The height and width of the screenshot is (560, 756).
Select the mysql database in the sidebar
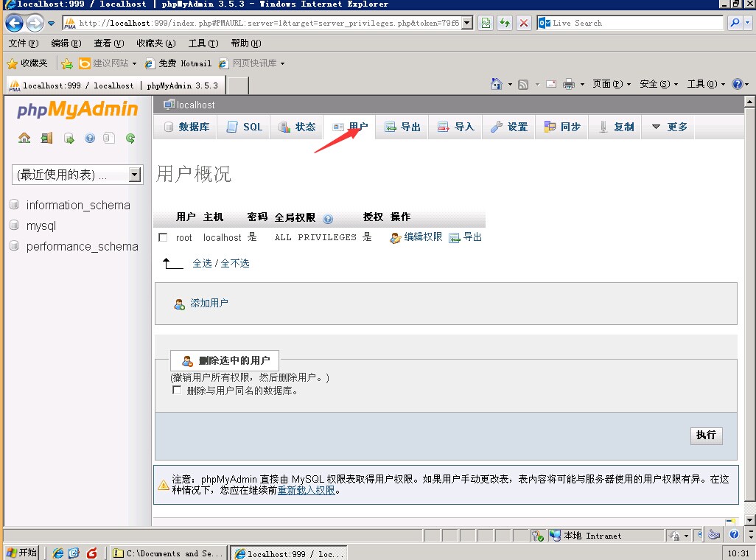[x=41, y=225]
